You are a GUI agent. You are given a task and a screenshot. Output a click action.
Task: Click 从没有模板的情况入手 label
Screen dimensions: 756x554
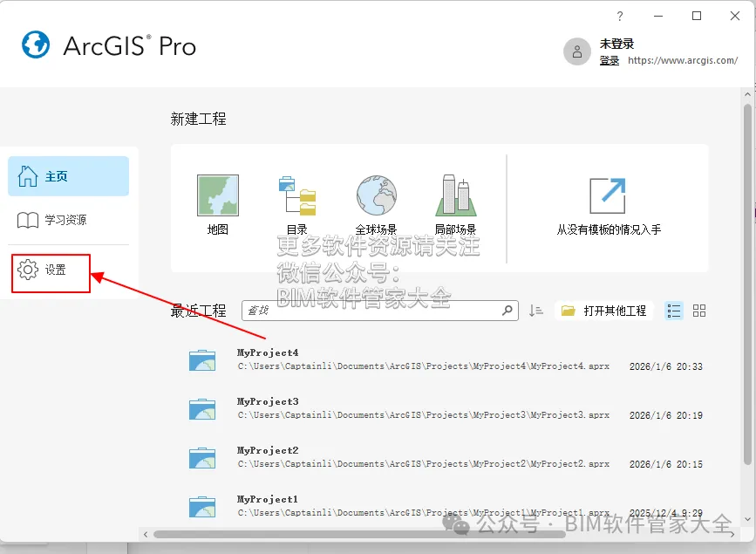(609, 229)
